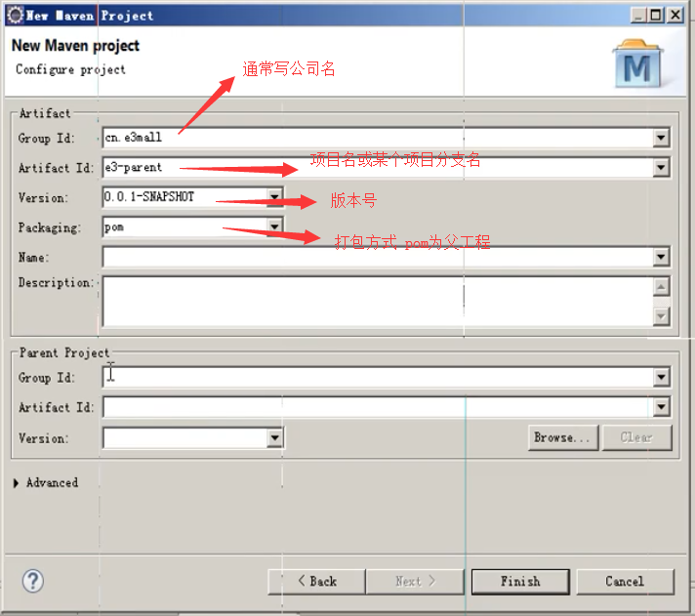Image resolution: width=695 pixels, height=616 pixels.
Task: Open the Artifact Id dropdown arrow in Artifact section
Action: click(661, 168)
